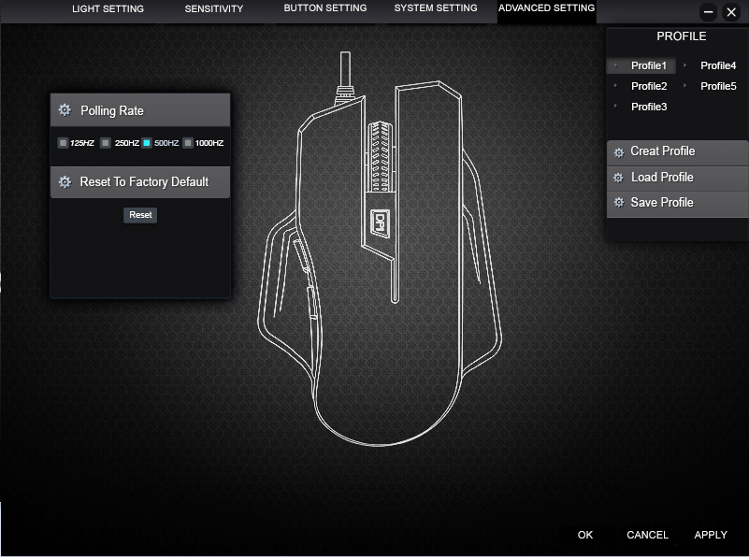Click the gear icon beside Reset To Factory Default
The height and width of the screenshot is (560, 749).
65,182
